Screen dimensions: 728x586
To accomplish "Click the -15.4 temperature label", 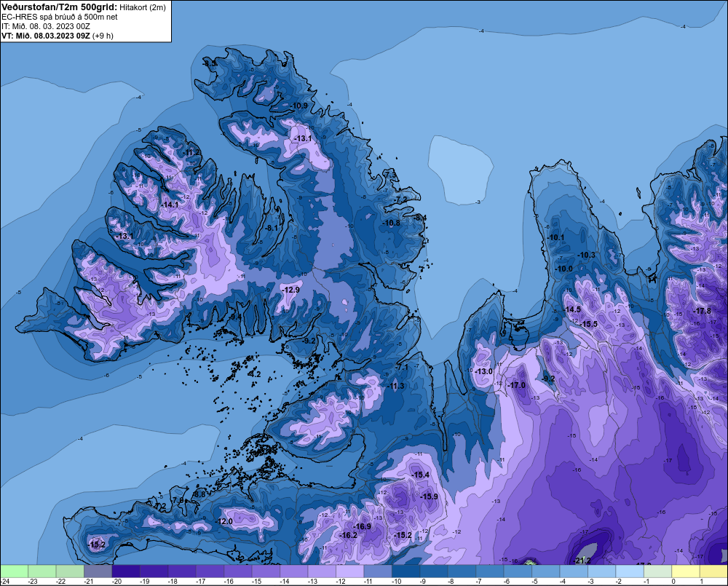I will (x=420, y=475).
